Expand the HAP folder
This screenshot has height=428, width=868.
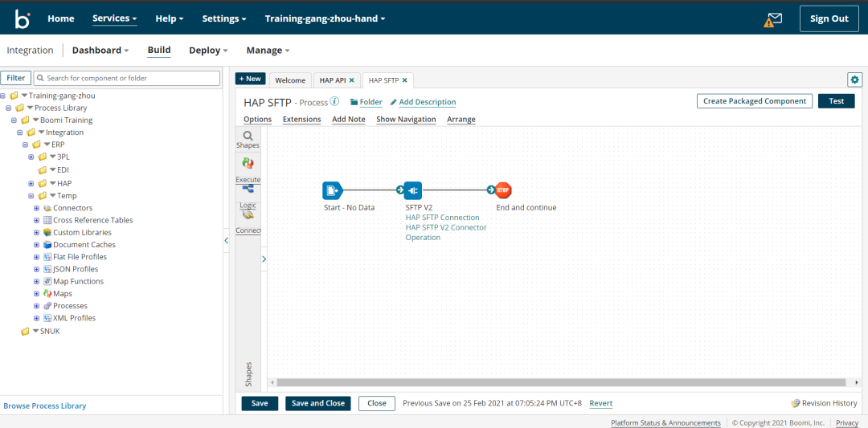[x=31, y=183]
